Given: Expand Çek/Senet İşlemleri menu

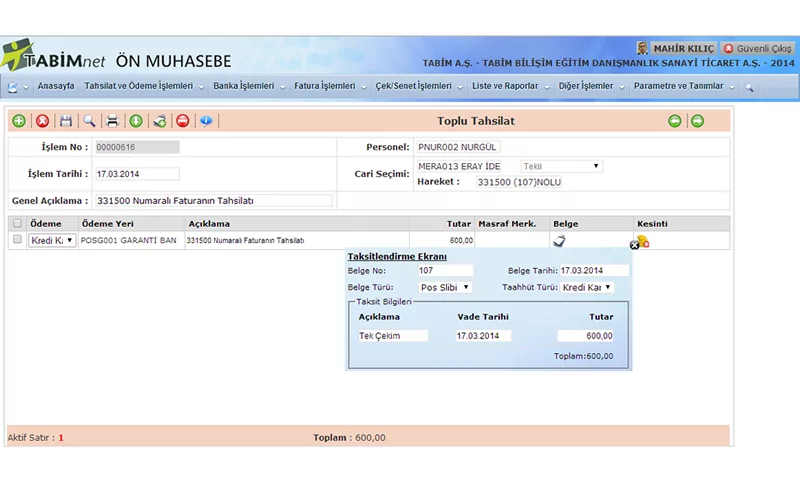Looking at the screenshot, I should click(x=419, y=86).
